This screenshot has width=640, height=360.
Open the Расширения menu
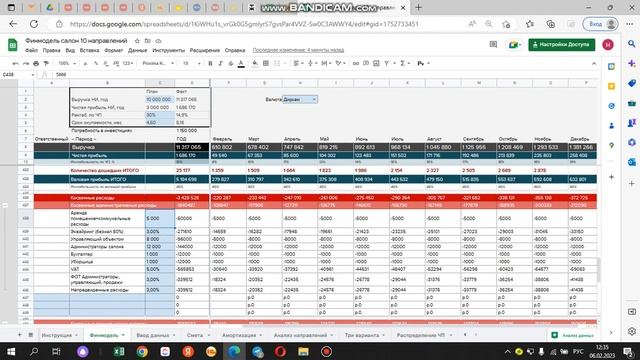pyautogui.click(x=205, y=50)
